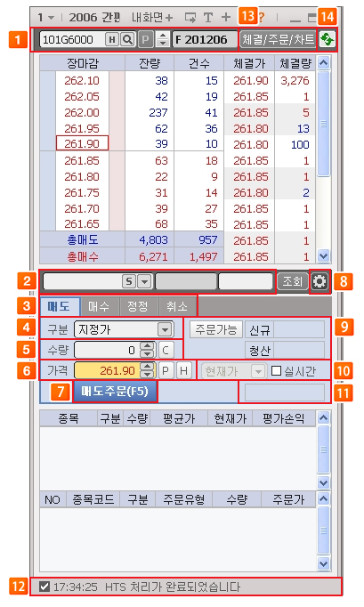This screenshot has height=607, width=364.
Task: Select the 취소 tab
Action: (177, 306)
